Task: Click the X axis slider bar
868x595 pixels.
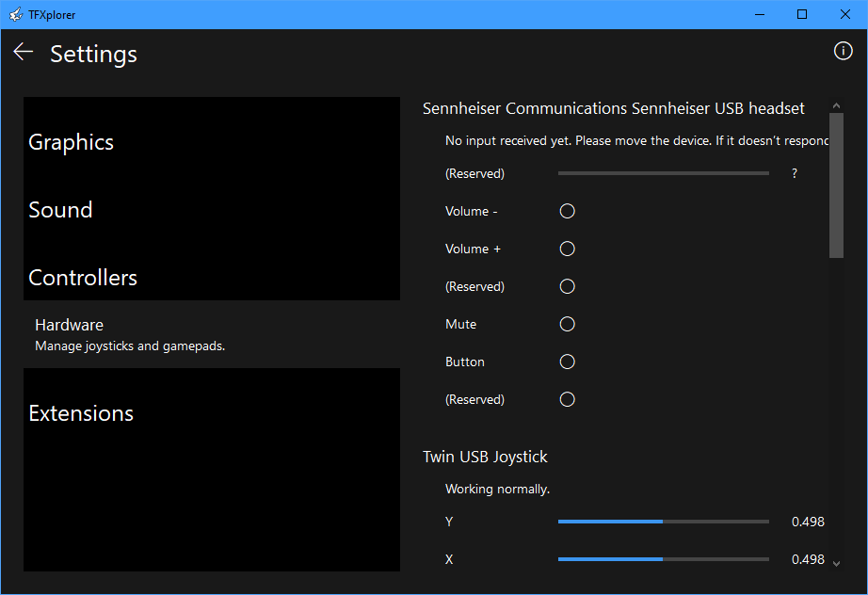Action: click(x=663, y=559)
